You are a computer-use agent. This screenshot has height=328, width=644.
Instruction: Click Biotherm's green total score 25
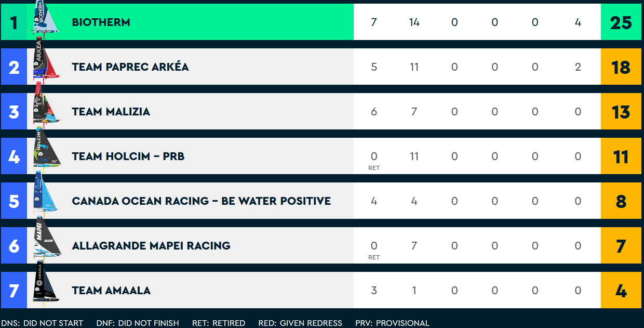pos(621,22)
